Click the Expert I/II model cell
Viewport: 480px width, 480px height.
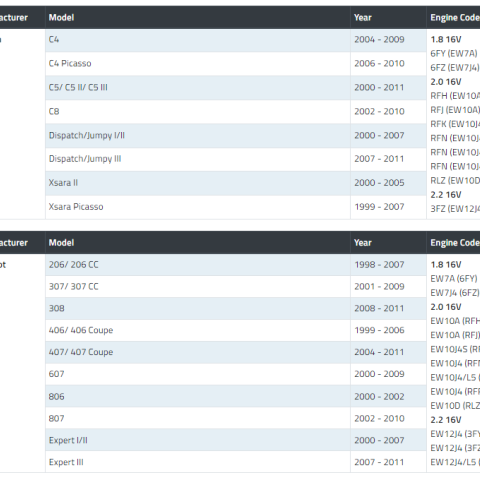coord(198,440)
